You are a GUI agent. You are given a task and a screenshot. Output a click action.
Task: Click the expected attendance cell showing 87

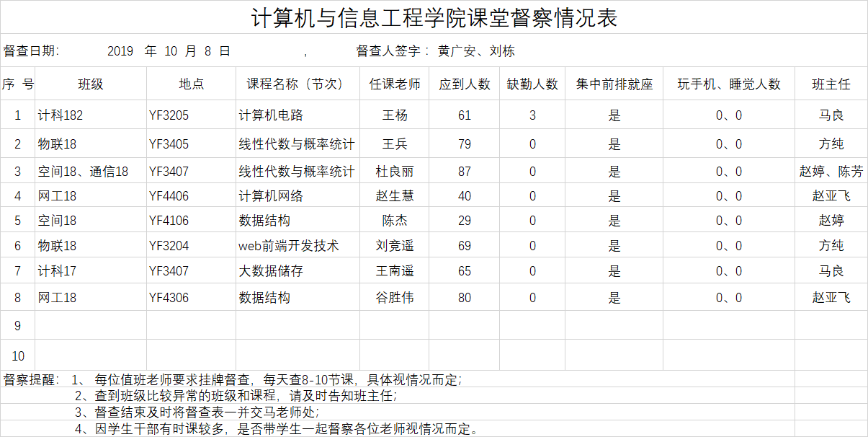tap(465, 172)
